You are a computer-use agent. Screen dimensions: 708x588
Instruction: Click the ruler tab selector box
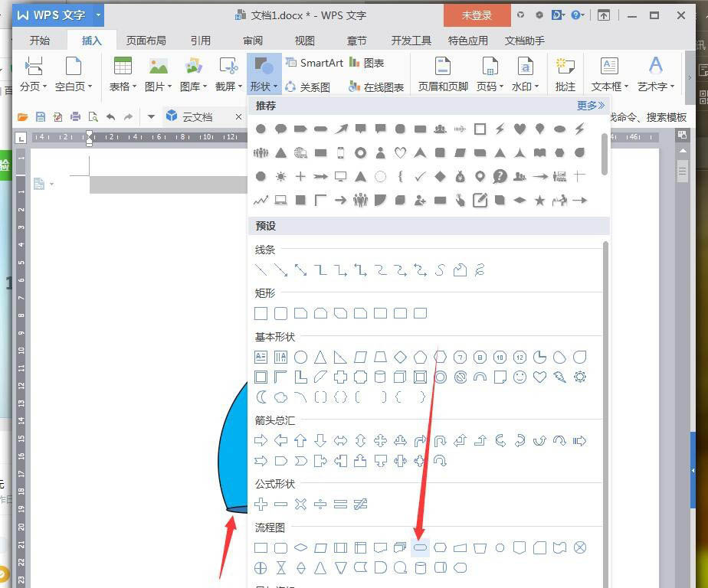(21, 138)
